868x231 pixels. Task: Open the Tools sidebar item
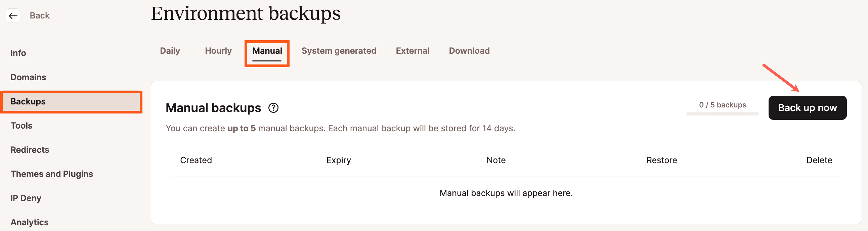[21, 126]
